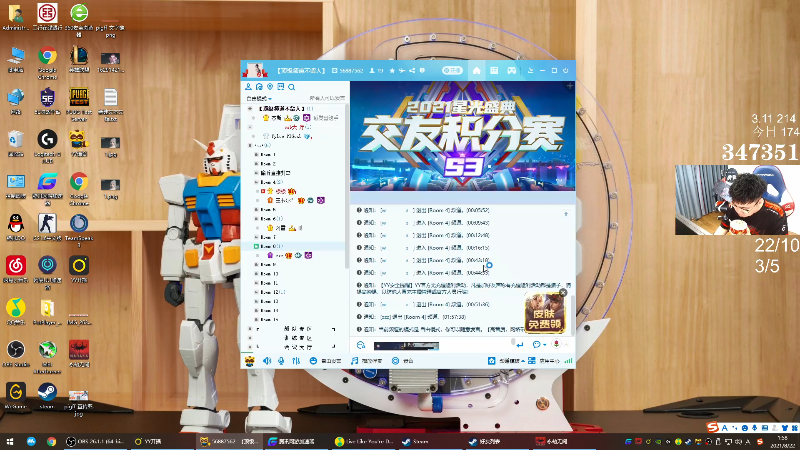Viewport: 800px width, 450px height.
Task: Open the app center grid icon in YY header
Action: 494,70
